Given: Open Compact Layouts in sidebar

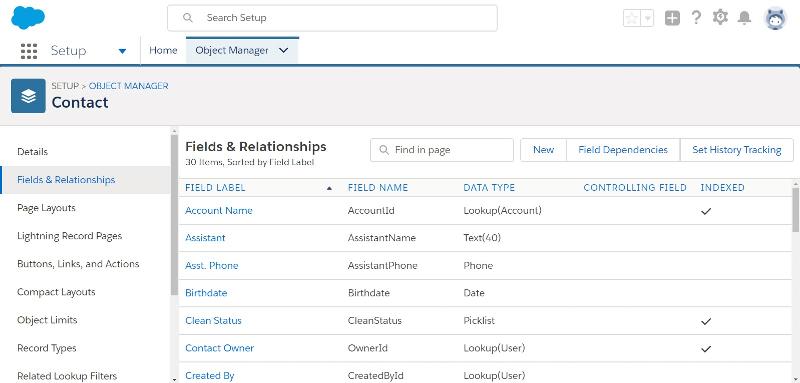Looking at the screenshot, I should (56, 292).
